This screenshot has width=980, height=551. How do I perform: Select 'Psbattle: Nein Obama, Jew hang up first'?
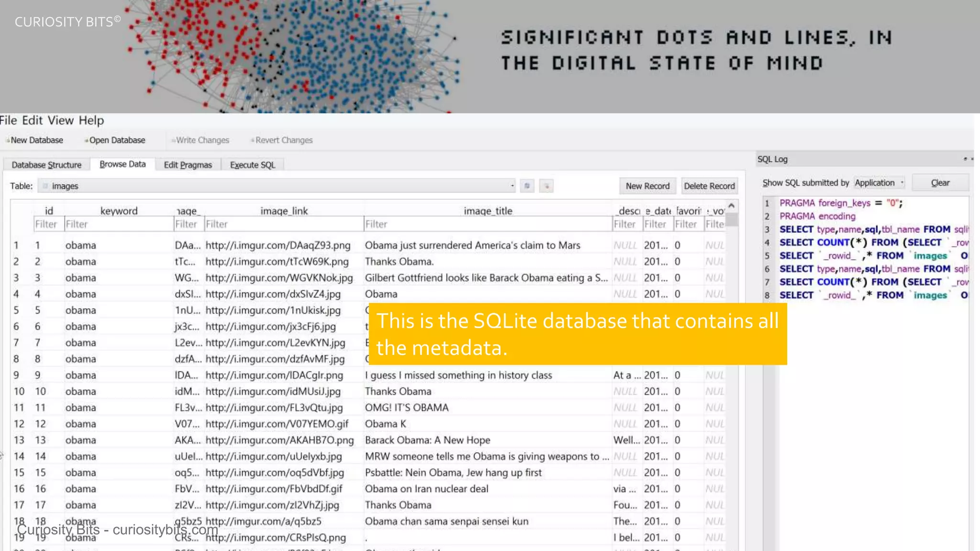453,473
